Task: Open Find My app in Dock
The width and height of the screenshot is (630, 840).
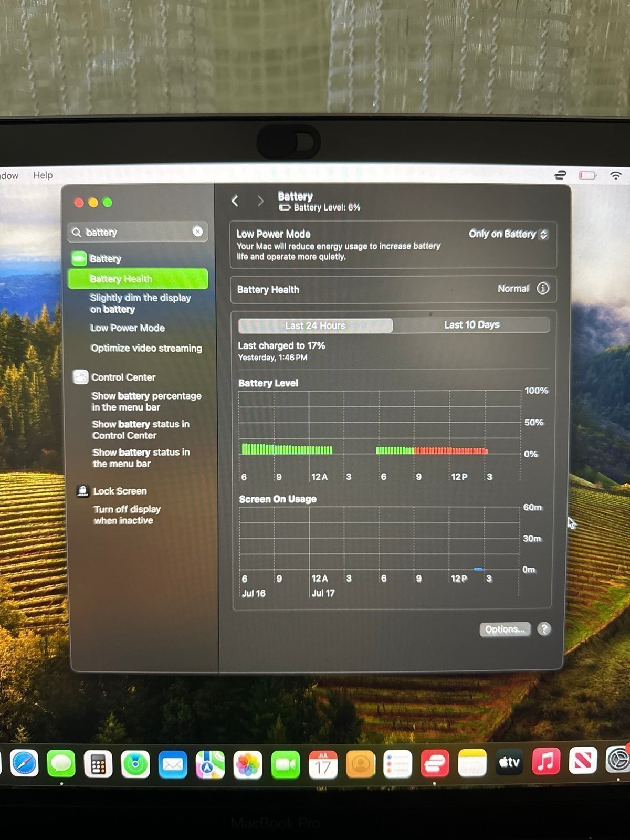Action: [x=135, y=764]
